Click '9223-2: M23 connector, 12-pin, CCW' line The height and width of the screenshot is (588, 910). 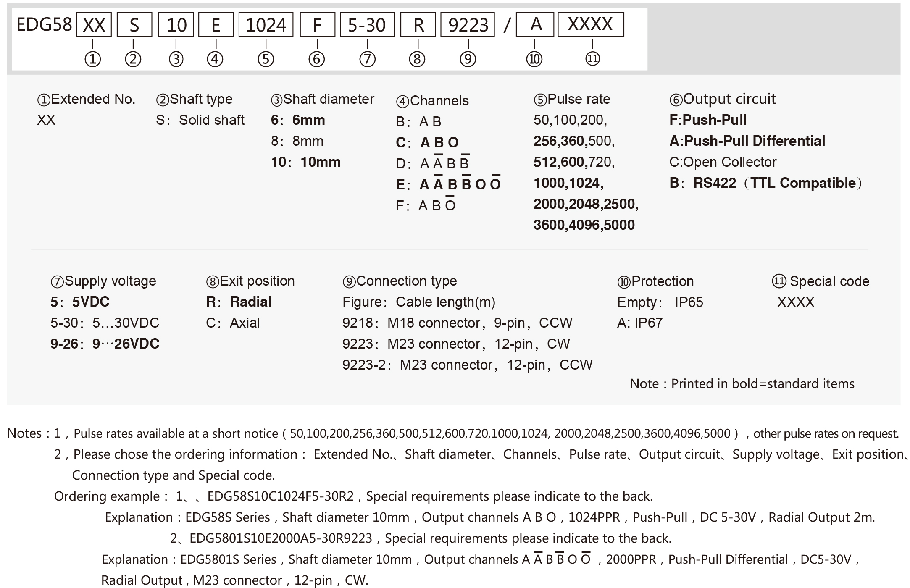468,365
